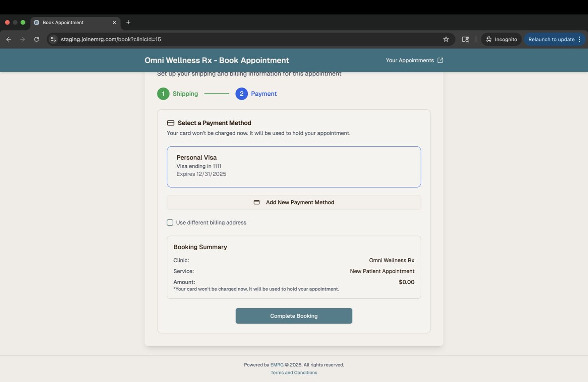Open the EMRG footer link
The image size is (588, 382).
[277, 365]
